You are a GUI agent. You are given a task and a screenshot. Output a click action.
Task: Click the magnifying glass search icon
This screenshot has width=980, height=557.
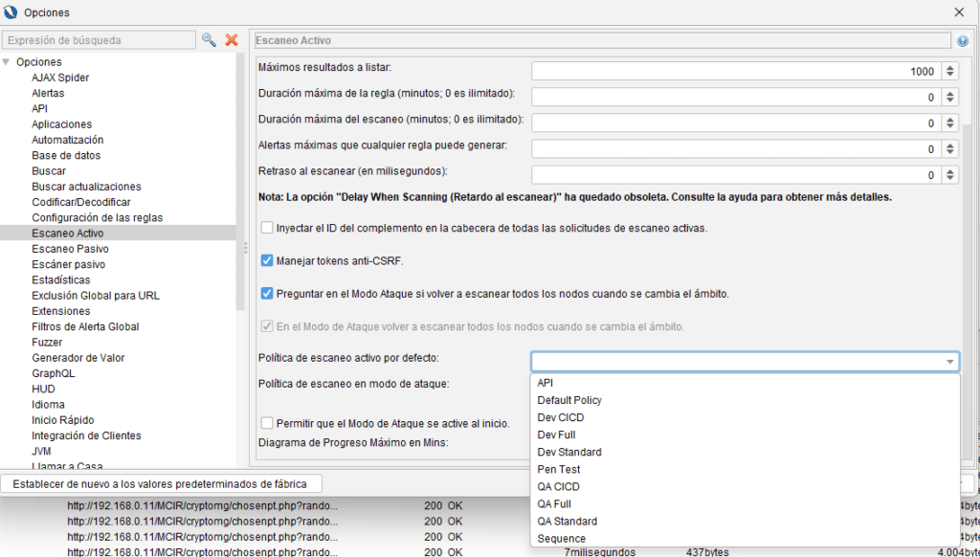click(x=209, y=40)
